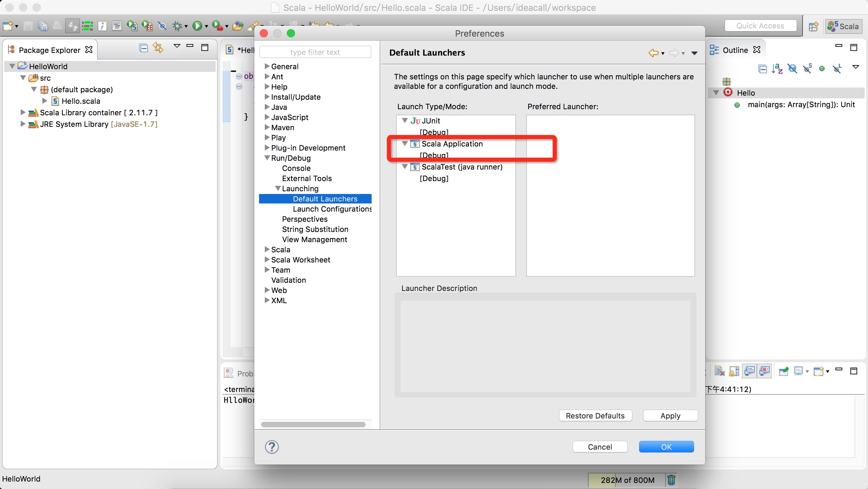
Task: Select Launch Configurations preferences page
Action: click(332, 209)
